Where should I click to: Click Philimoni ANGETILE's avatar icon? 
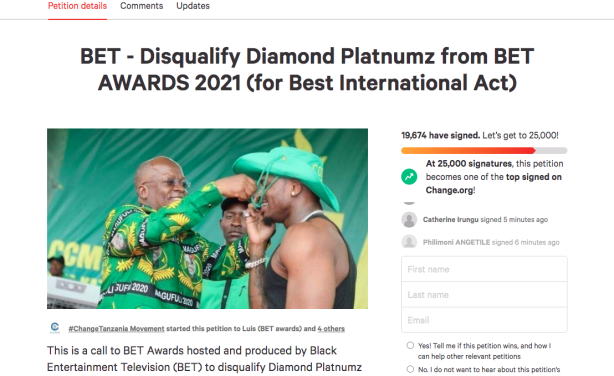409,242
